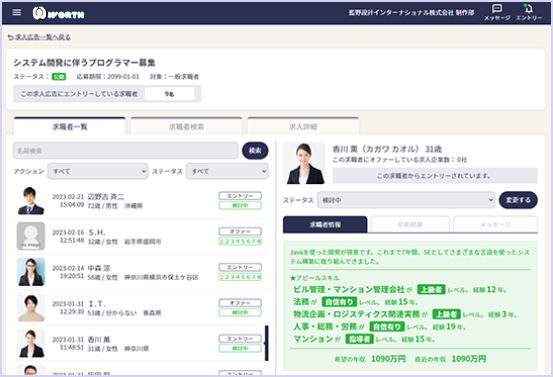The width and height of the screenshot is (553, 377).
Task: Switch to the 求人詳細 tab
Action: [303, 126]
